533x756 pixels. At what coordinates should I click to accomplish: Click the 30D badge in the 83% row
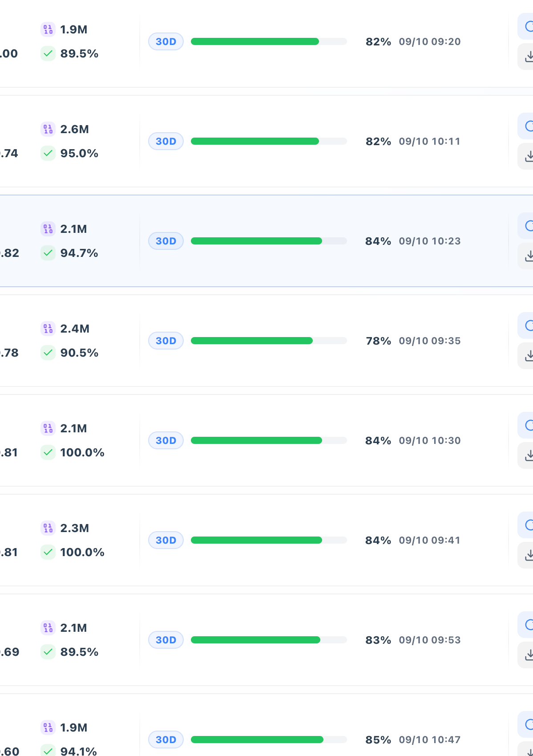pyautogui.click(x=166, y=640)
